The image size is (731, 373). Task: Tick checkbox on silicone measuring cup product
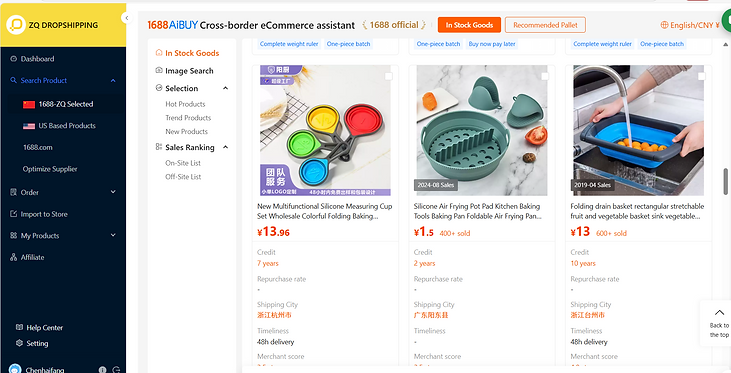[x=388, y=76]
